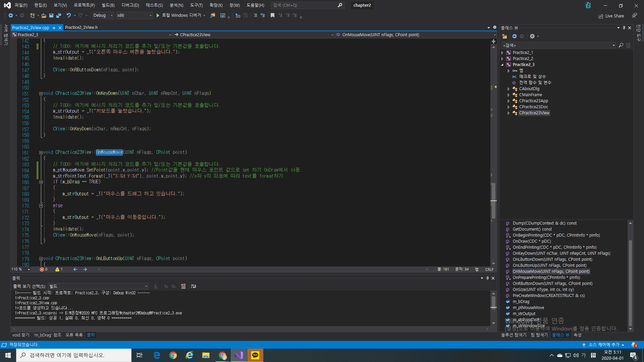Open the Debug configuration dropdown

tap(103, 15)
